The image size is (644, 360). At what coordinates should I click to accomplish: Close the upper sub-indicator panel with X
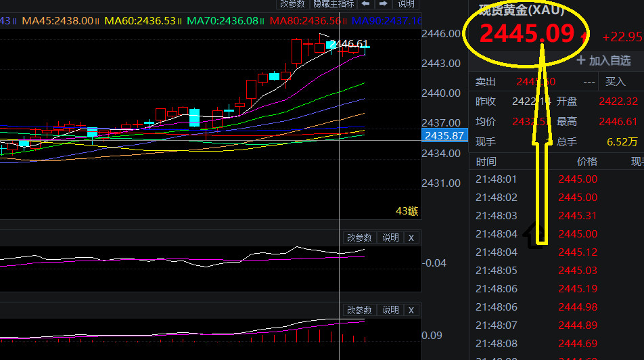pos(411,238)
